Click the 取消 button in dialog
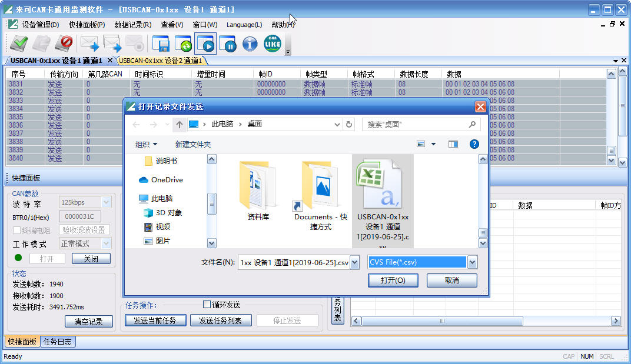 point(451,280)
